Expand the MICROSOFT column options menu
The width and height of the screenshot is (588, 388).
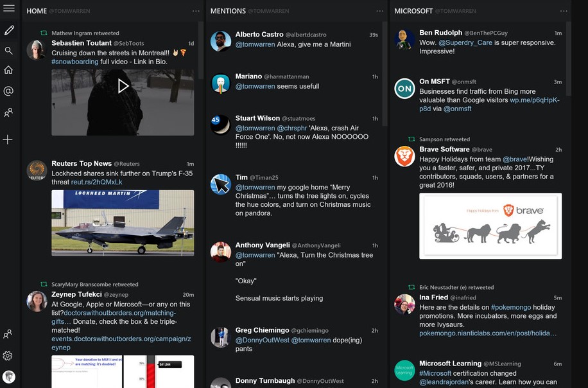[564, 11]
